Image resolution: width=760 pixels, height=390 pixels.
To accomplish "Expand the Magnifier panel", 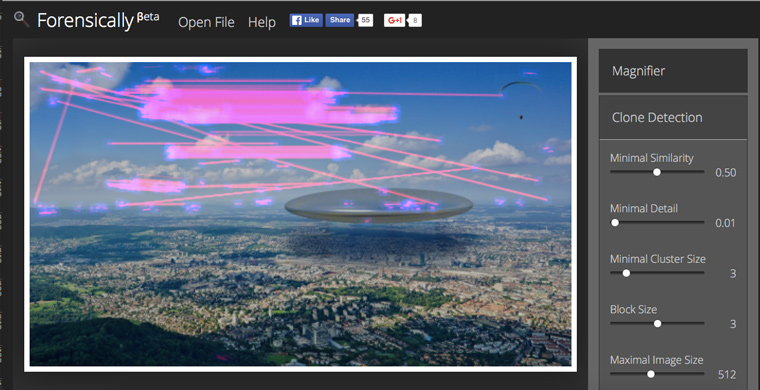I will point(673,71).
